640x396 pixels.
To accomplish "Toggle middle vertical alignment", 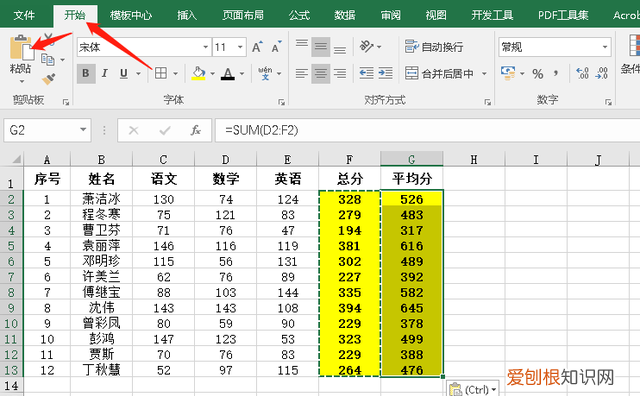I will pos(321,47).
